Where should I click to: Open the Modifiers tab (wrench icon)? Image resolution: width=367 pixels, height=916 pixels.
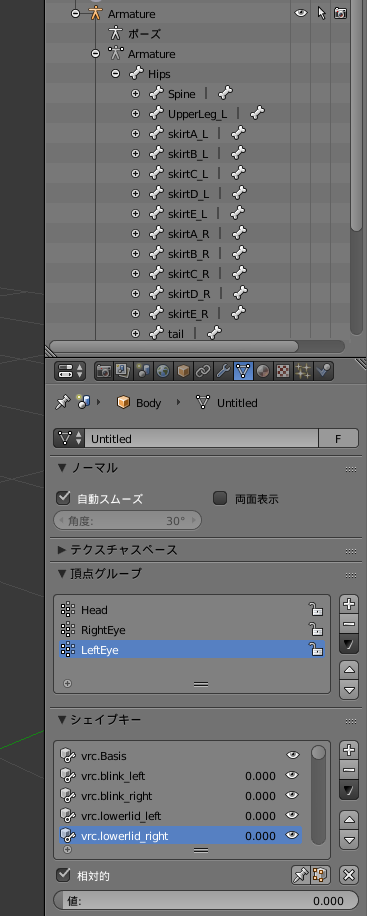[223, 371]
